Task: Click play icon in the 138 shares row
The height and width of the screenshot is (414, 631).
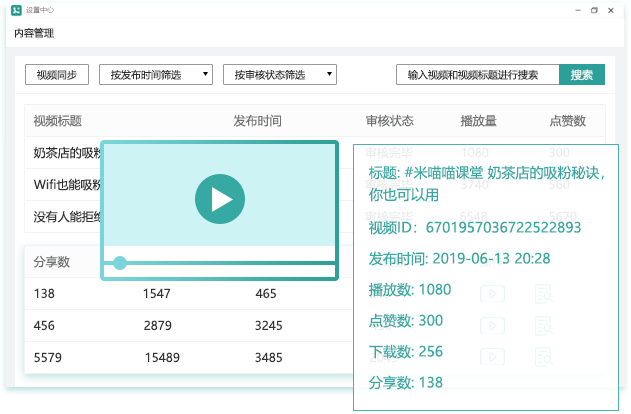Action: pos(492,294)
